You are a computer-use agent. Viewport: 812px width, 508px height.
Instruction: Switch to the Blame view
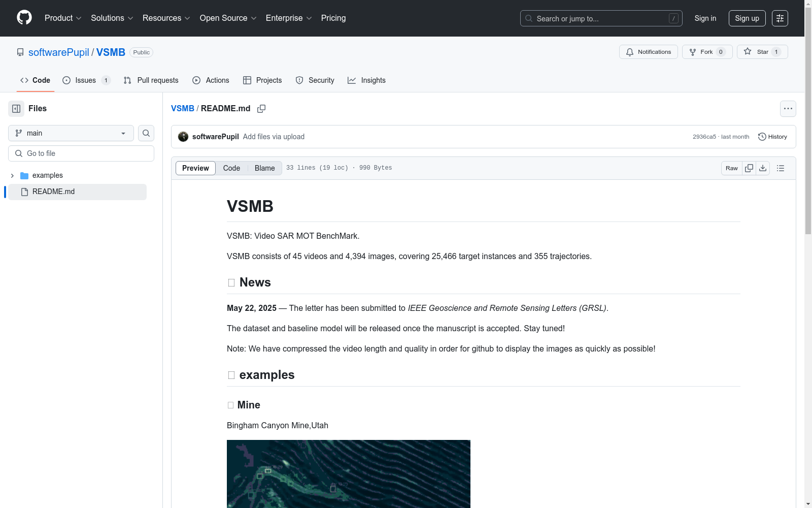[265, 168]
